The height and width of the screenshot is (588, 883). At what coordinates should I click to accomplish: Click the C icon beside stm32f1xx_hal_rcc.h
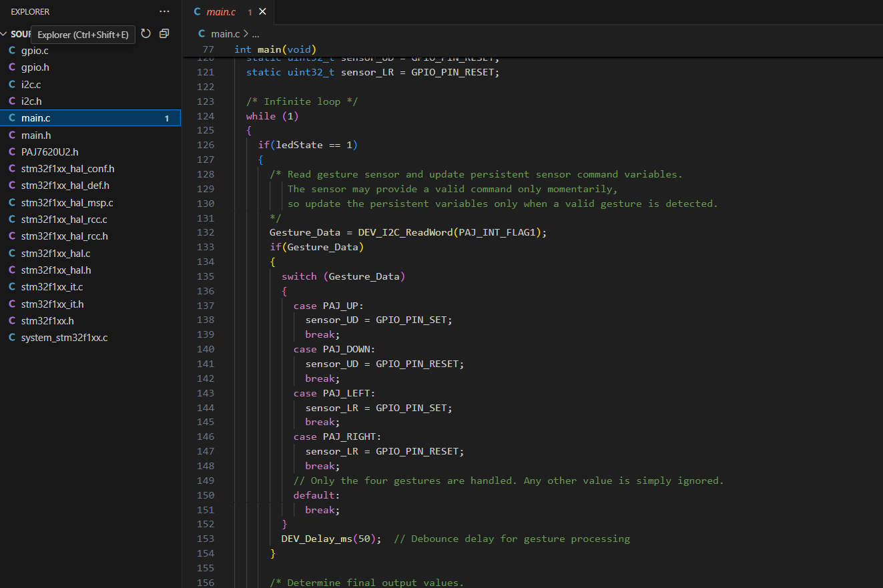pyautogui.click(x=12, y=236)
